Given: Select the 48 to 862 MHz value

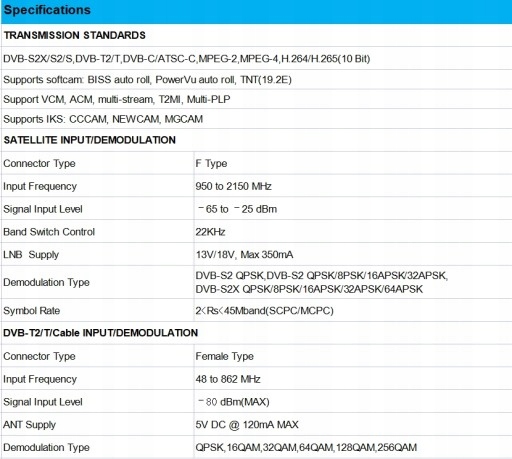Looking at the screenshot, I should click(x=228, y=379).
